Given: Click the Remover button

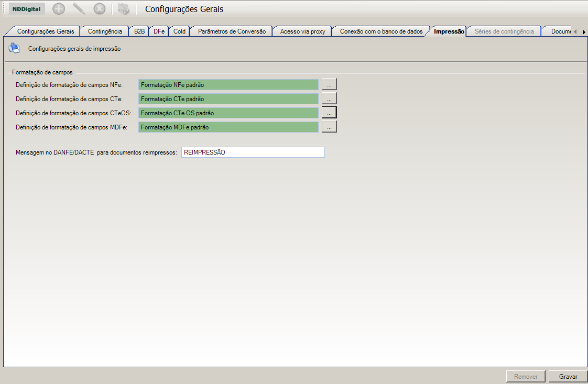Looking at the screenshot, I should (526, 377).
